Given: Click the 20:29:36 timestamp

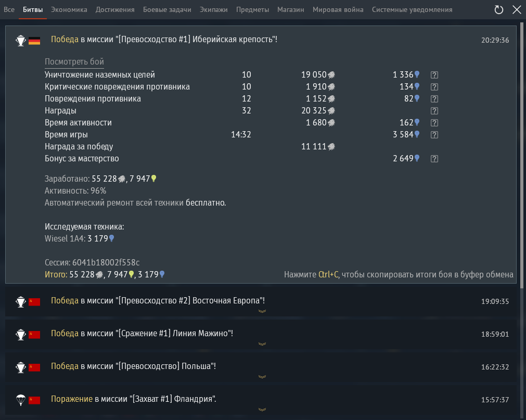Looking at the screenshot, I should (x=495, y=40).
